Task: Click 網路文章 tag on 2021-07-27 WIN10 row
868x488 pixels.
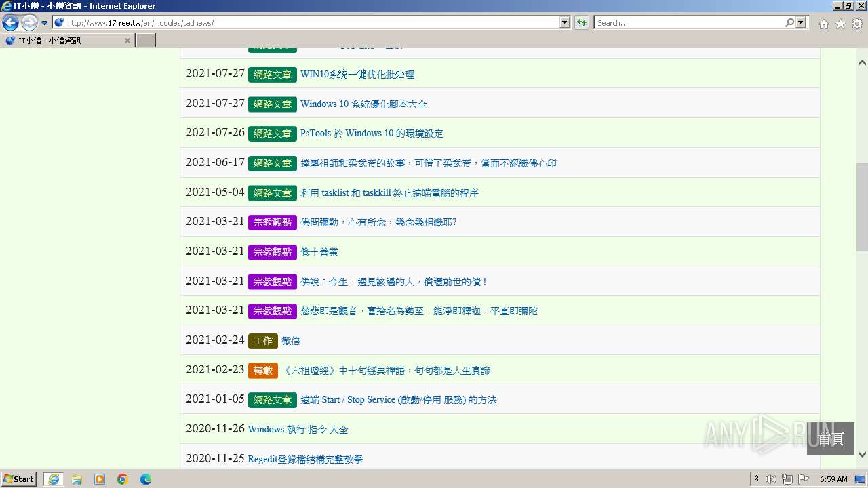Action: pos(273,75)
